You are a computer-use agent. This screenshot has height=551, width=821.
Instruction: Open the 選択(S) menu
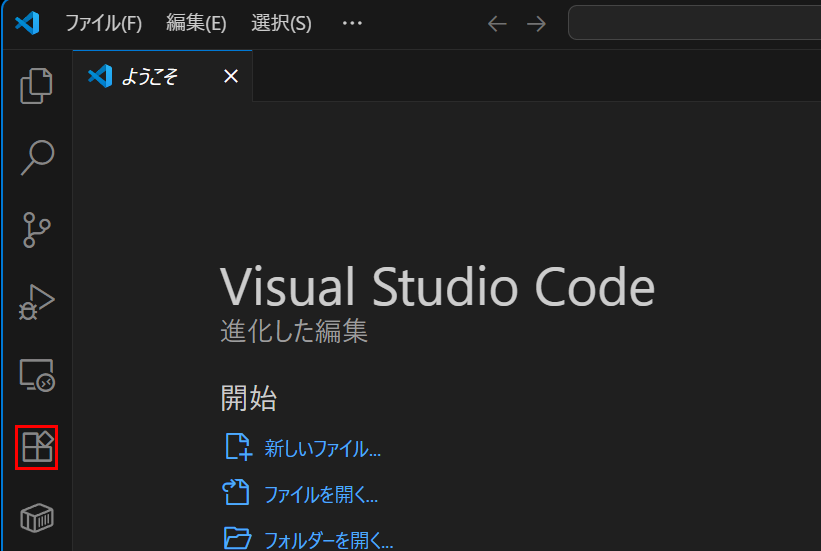281,23
